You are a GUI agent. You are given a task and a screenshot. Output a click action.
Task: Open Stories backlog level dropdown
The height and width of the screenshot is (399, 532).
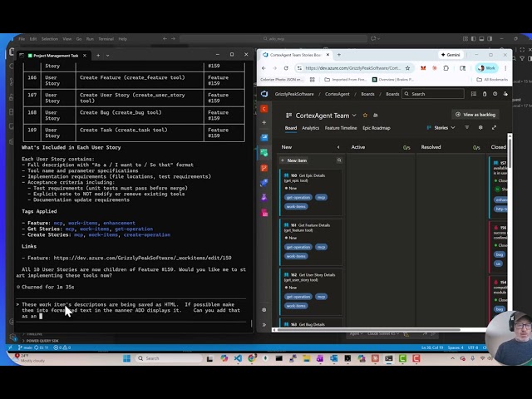click(441, 127)
